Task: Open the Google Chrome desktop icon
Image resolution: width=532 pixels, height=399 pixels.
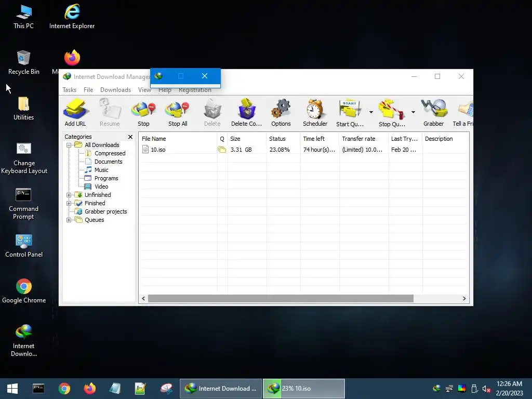Action: [24, 291]
